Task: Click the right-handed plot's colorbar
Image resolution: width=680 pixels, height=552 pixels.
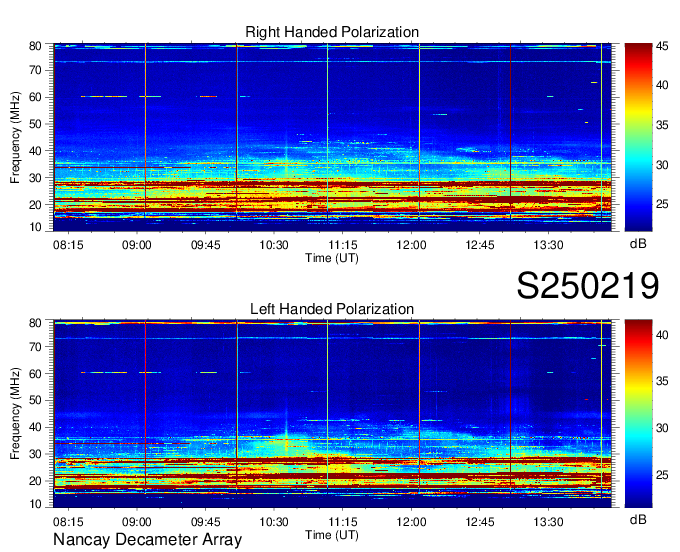Action: pyautogui.click(x=638, y=137)
